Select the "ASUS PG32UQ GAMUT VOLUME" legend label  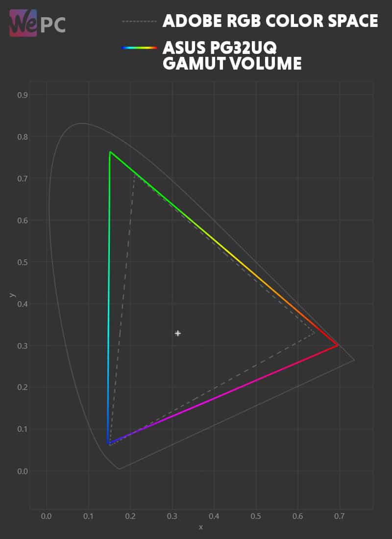point(232,56)
